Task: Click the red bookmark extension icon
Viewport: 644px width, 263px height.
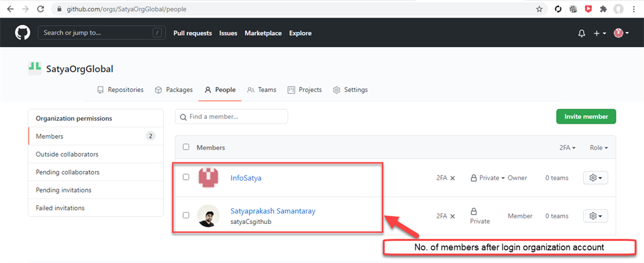Action: (588, 9)
